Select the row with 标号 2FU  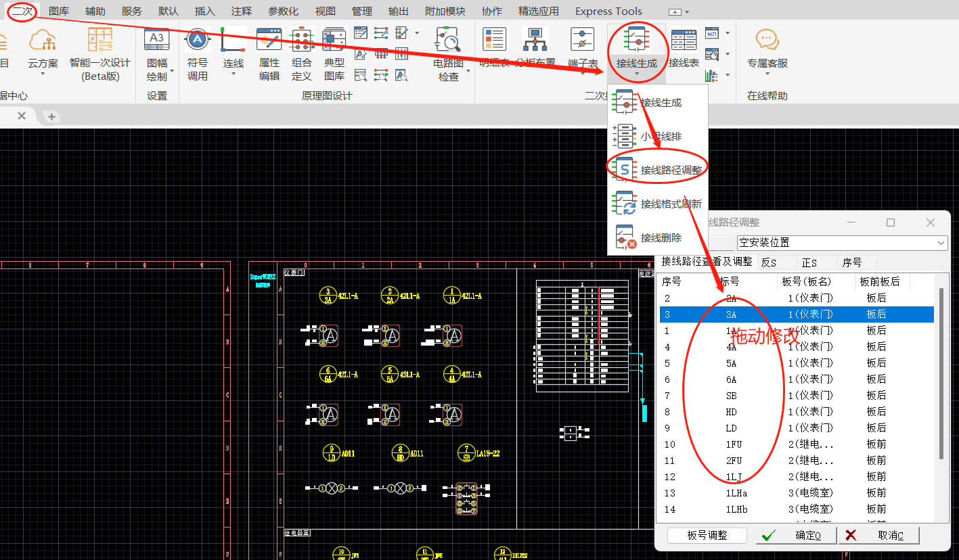point(797,461)
